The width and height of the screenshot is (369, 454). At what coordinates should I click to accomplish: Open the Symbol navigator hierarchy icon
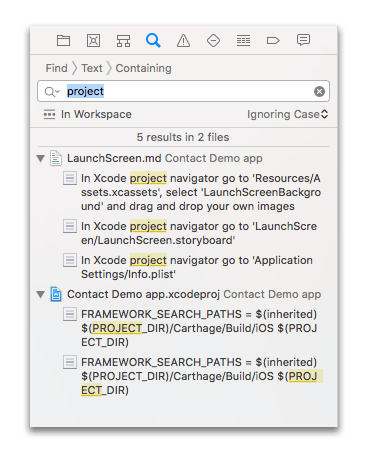click(123, 41)
